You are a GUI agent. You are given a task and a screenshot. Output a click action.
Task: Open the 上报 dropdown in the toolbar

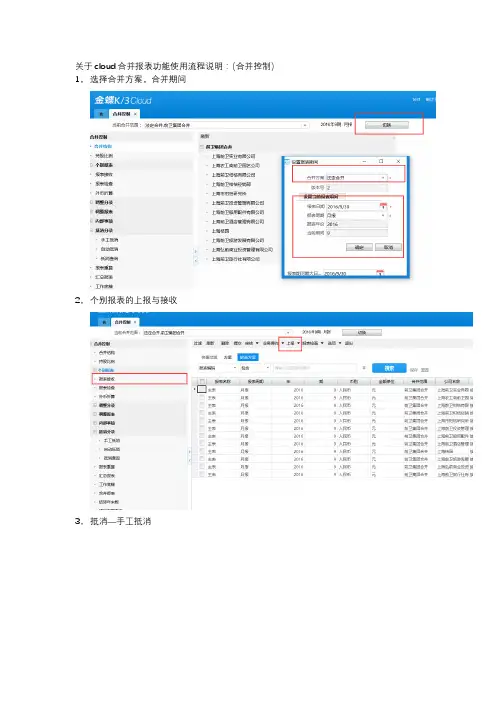(x=298, y=343)
